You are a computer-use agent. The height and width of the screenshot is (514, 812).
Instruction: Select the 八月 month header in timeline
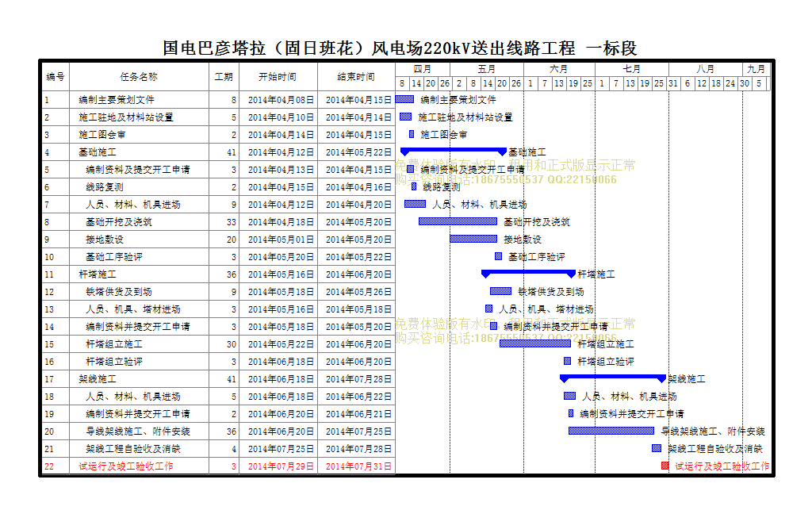point(705,69)
